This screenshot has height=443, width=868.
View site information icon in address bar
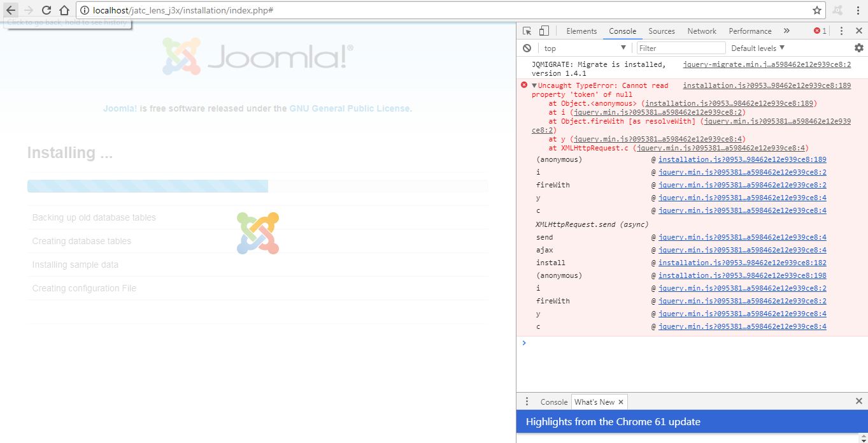coord(85,10)
